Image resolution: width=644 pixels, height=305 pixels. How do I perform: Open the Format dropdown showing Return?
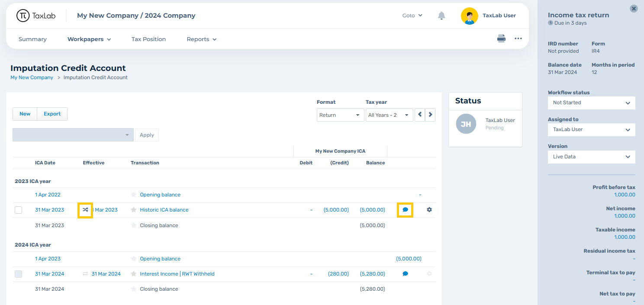(x=340, y=115)
